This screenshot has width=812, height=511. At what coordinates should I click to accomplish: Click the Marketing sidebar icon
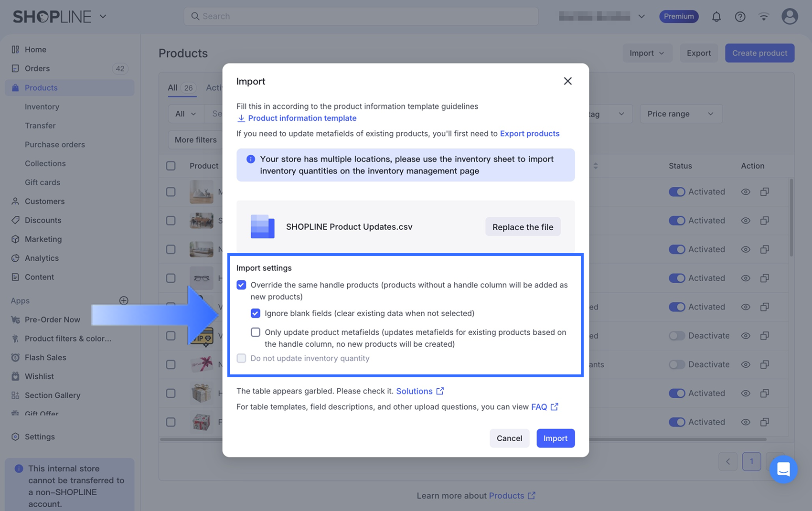tap(15, 239)
